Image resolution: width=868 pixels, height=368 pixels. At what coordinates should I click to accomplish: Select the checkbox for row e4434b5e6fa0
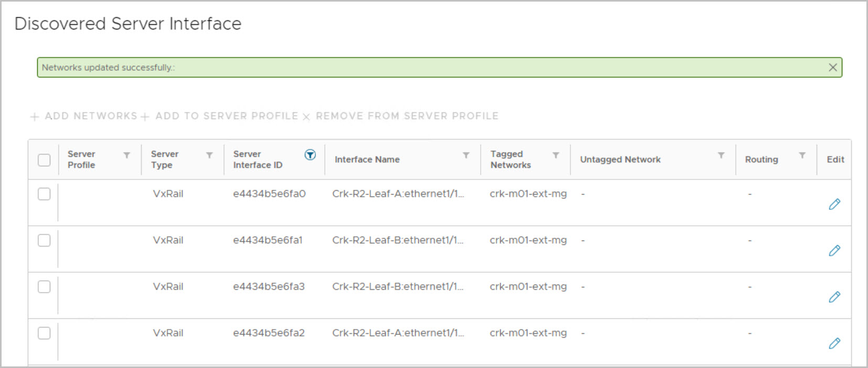[44, 194]
